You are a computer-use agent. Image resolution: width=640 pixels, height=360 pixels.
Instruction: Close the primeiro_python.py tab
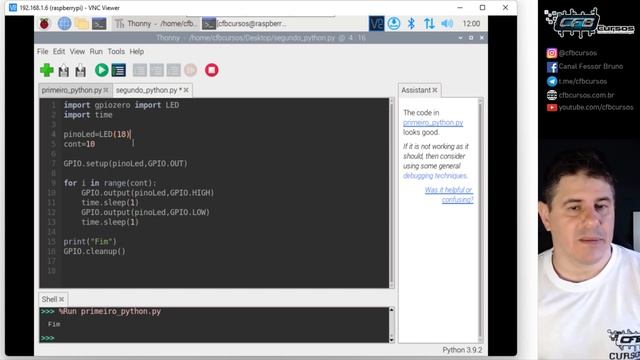coord(106,90)
